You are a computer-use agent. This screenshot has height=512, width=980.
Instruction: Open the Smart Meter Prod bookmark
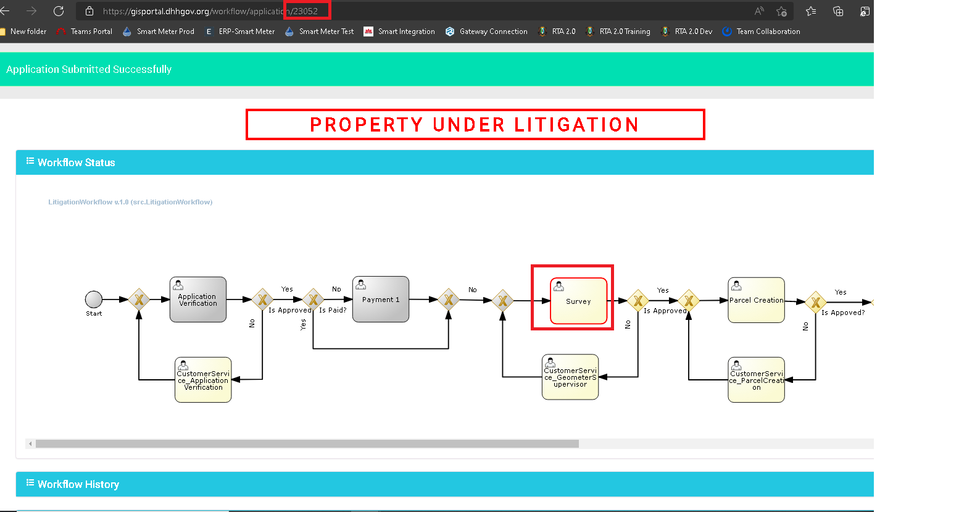coord(159,31)
